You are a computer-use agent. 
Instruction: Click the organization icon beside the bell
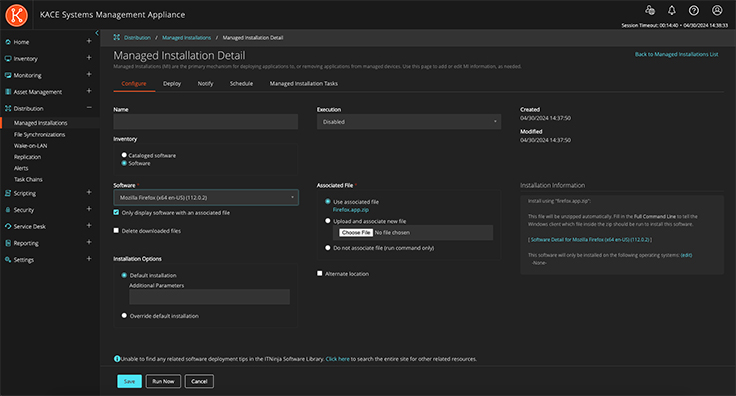[x=650, y=10]
